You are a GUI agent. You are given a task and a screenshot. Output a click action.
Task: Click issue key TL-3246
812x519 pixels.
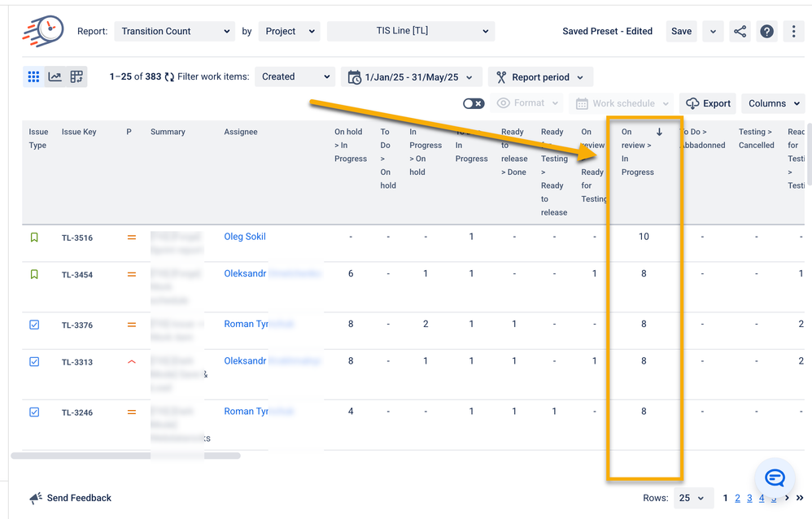77,412
